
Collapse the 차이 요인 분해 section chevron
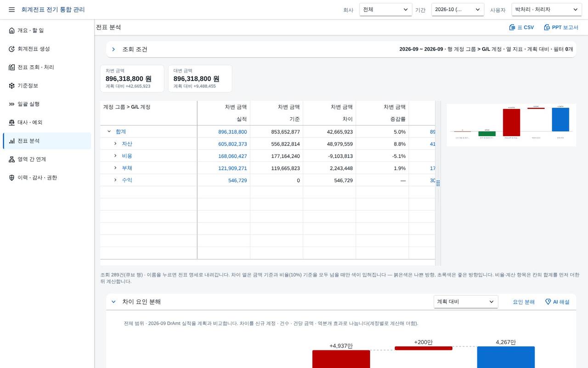[113, 302]
